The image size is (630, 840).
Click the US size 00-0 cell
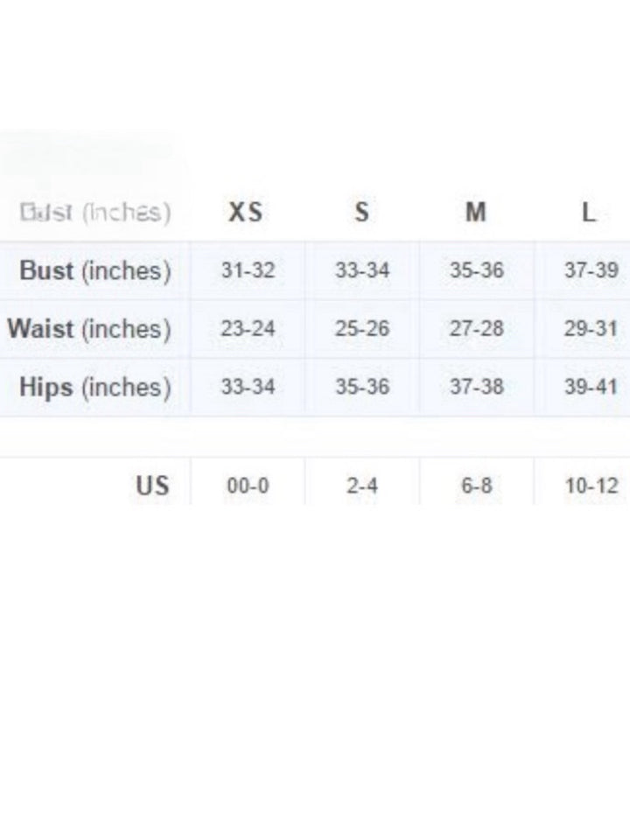(248, 486)
